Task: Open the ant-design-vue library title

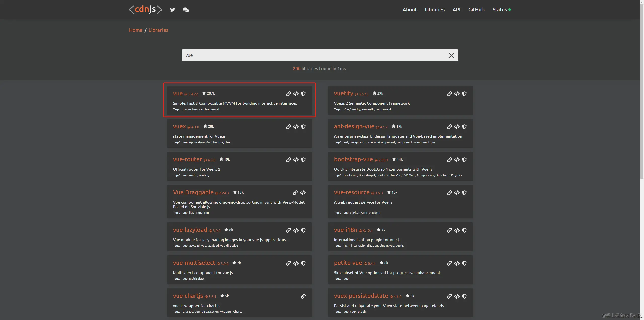Action: pos(354,126)
